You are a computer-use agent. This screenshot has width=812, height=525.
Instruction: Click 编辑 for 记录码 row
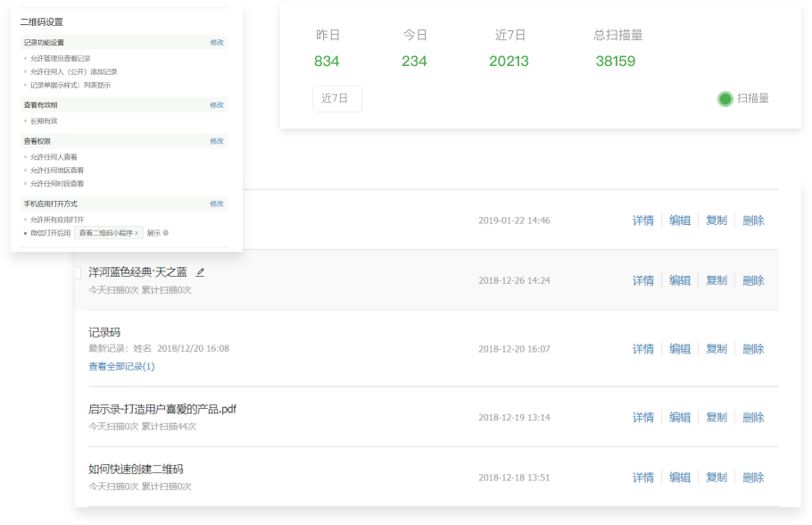tap(680, 349)
